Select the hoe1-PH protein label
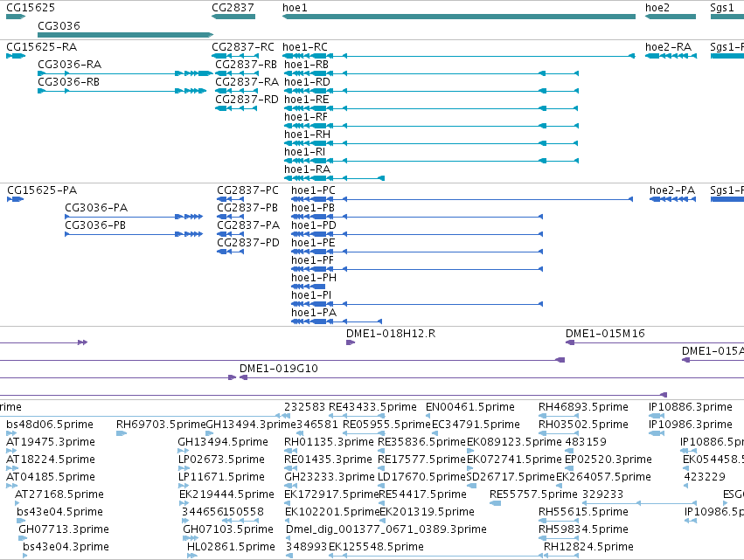Viewport: 744px width, 560px height. tap(314, 278)
